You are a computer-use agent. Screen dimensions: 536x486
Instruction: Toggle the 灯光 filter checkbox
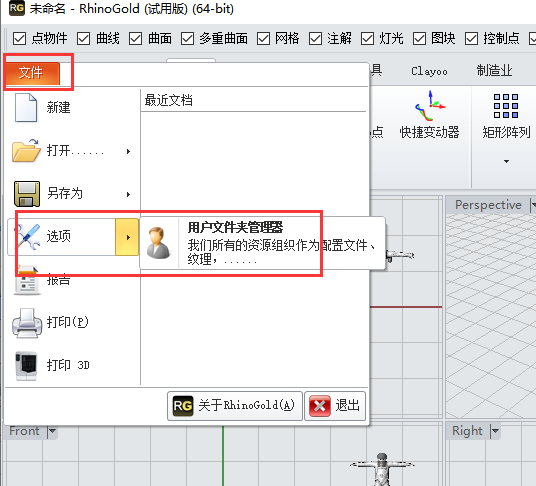tap(367, 39)
